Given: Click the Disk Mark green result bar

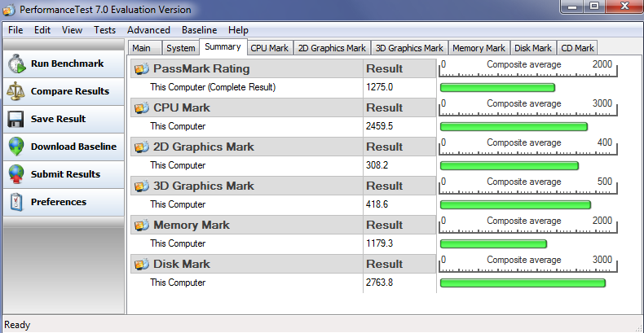Looking at the screenshot, I should (523, 283).
